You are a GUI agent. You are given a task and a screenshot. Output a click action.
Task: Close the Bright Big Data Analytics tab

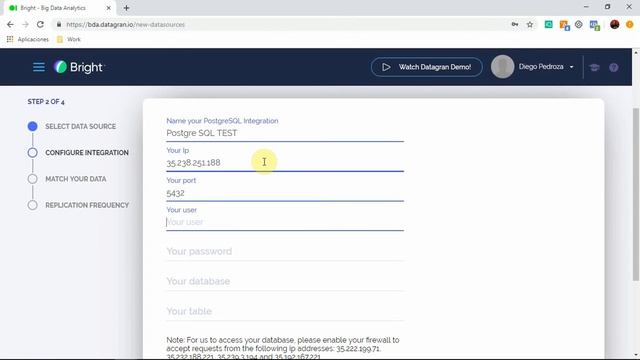click(109, 8)
